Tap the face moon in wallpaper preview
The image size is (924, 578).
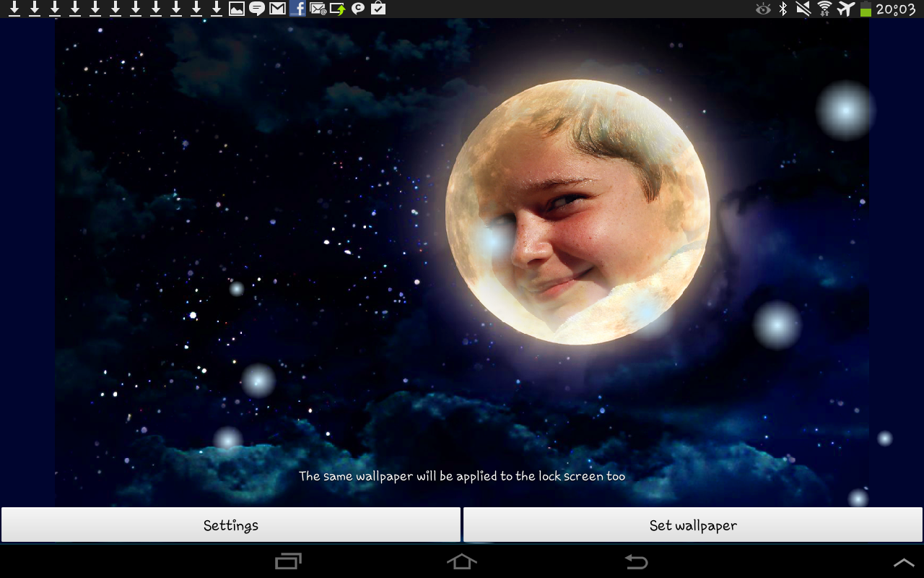(x=577, y=212)
